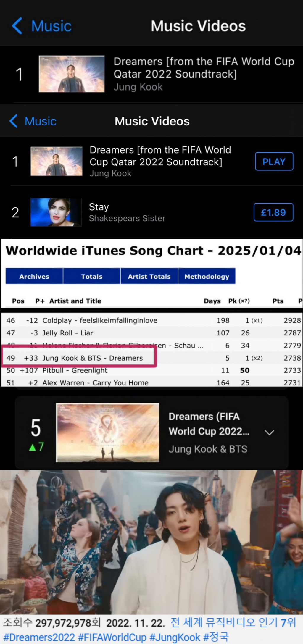Viewport: 303px width, 644px height.
Task: Click the #Dreamers2022 hashtag
Action: pos(39,637)
